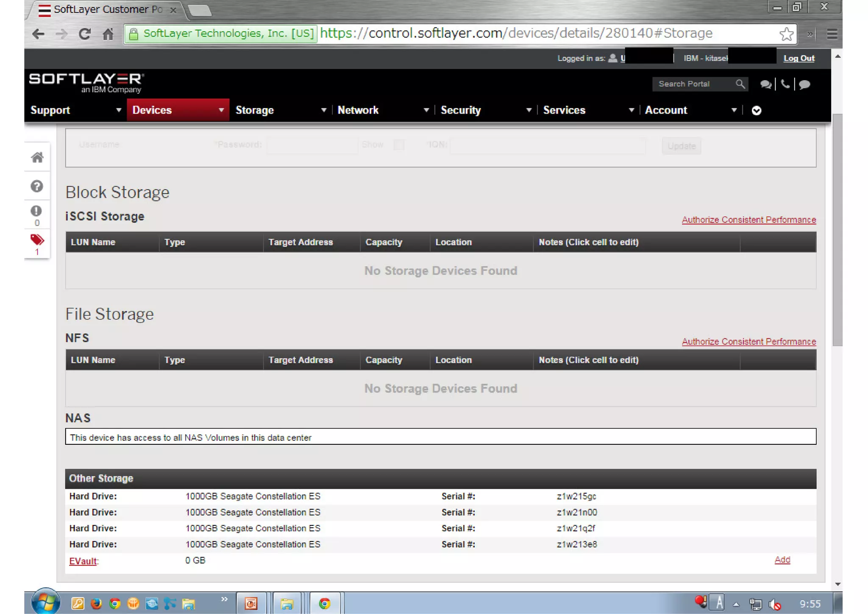This screenshot has height=614, width=868.
Task: Open the chat bubbles icon near search
Action: point(765,84)
